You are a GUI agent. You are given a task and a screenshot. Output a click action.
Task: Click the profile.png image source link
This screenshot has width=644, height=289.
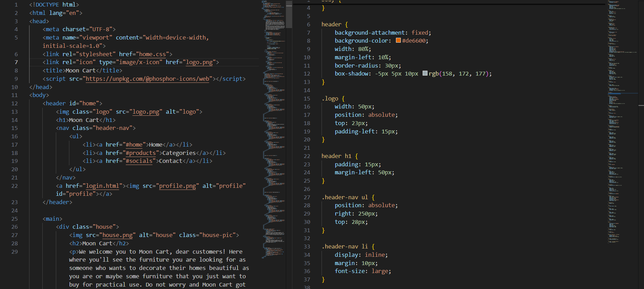click(177, 186)
